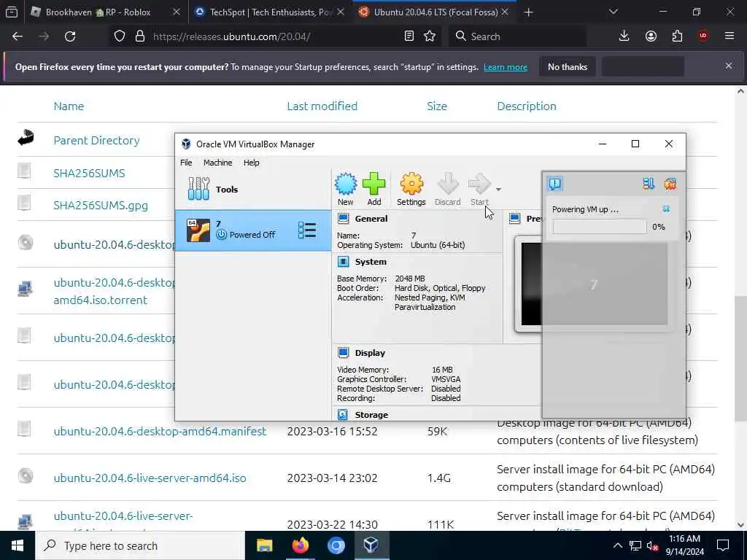Screen dimensions: 747x560
Task: Click the Learn more link
Action: pos(506,67)
